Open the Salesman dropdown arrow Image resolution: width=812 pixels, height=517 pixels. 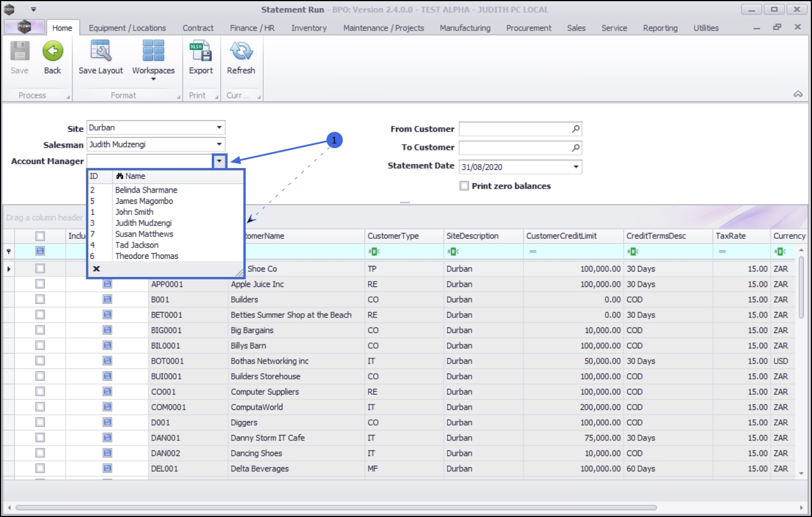tap(219, 145)
